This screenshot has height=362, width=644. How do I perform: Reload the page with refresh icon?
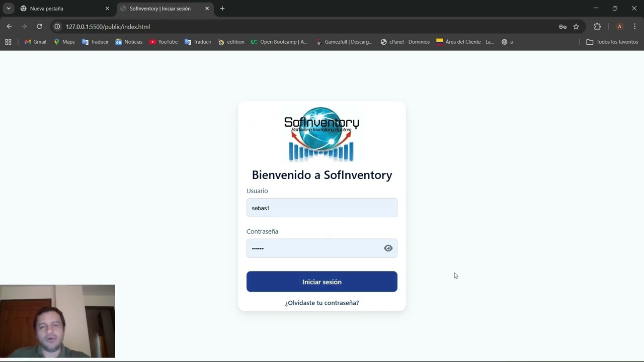[x=39, y=27]
